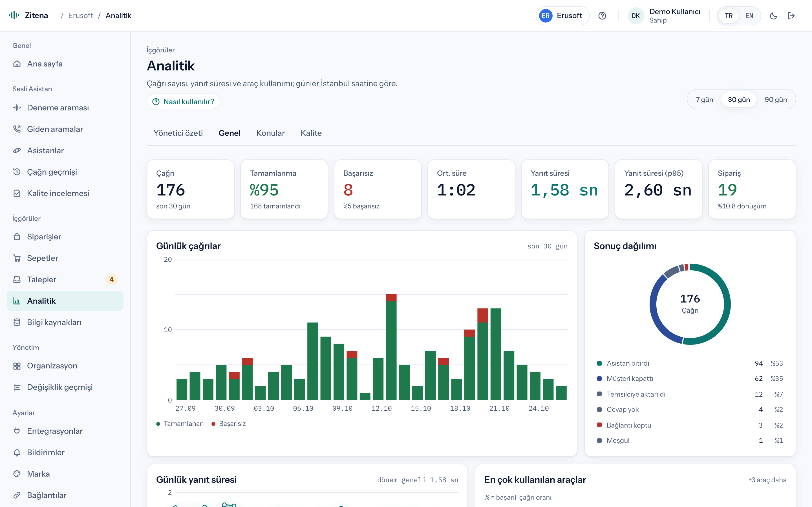812x507 pixels.
Task: Expand the +3 araç daha list
Action: click(767, 480)
